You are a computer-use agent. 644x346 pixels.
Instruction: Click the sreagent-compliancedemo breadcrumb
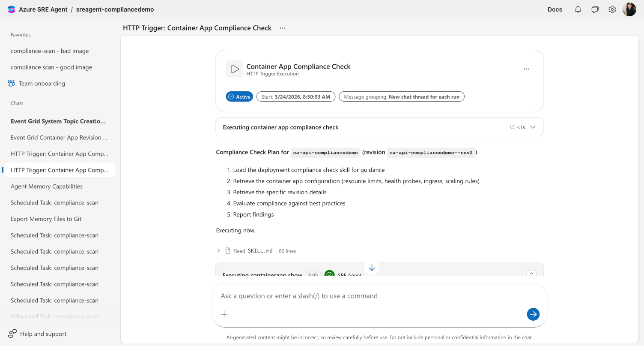(115, 9)
